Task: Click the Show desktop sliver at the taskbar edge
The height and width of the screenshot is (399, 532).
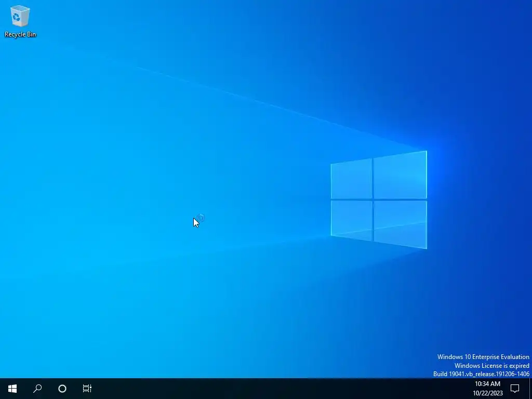Action: [530, 389]
